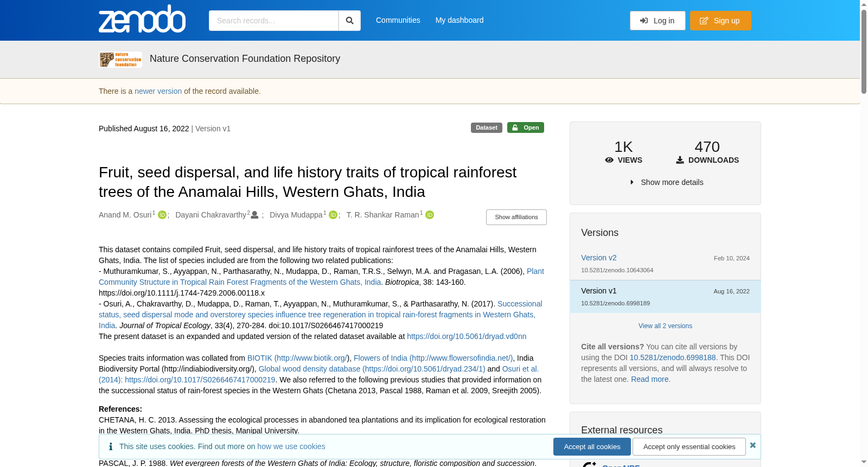The image size is (868, 467).
Task: Open Global wood density database link
Action: pos(372,369)
